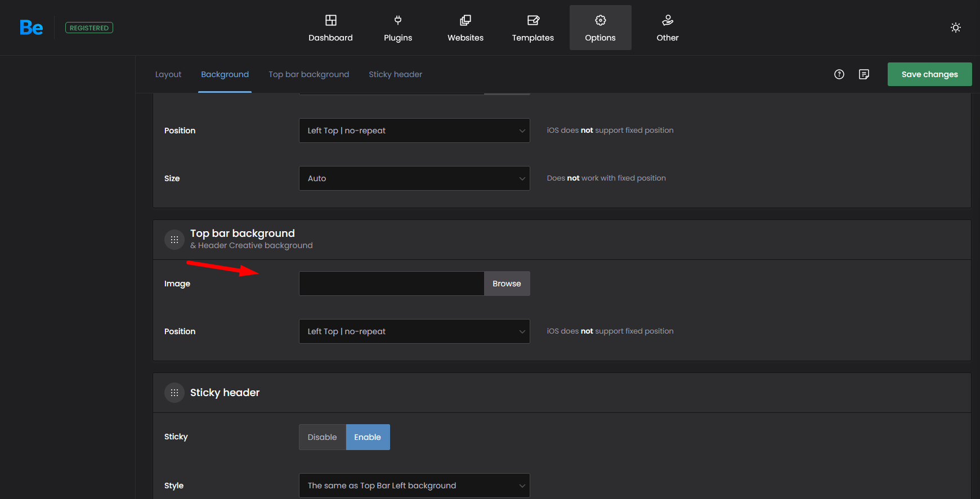This screenshot has width=980, height=499.
Task: Toggle light/dark mode sun icon
Action: pyautogui.click(x=955, y=28)
